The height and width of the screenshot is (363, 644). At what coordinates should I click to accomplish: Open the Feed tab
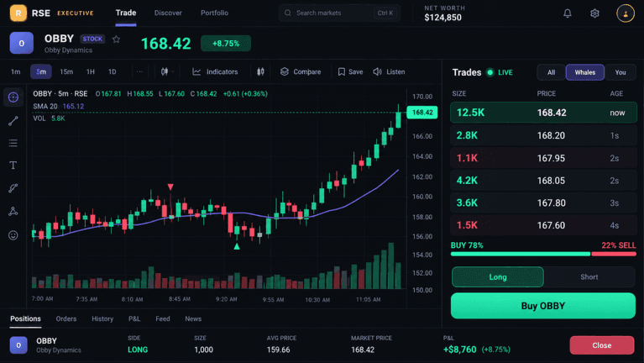point(163,318)
